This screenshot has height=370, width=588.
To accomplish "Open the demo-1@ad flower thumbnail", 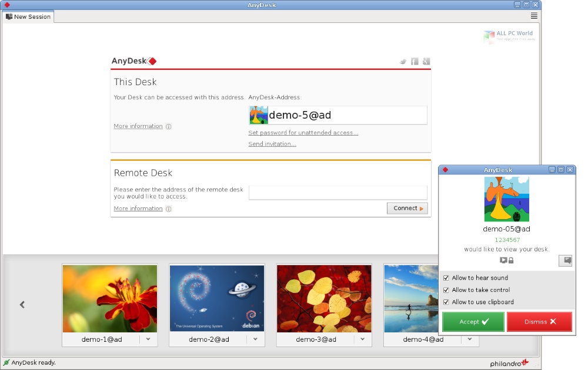I will point(110,298).
